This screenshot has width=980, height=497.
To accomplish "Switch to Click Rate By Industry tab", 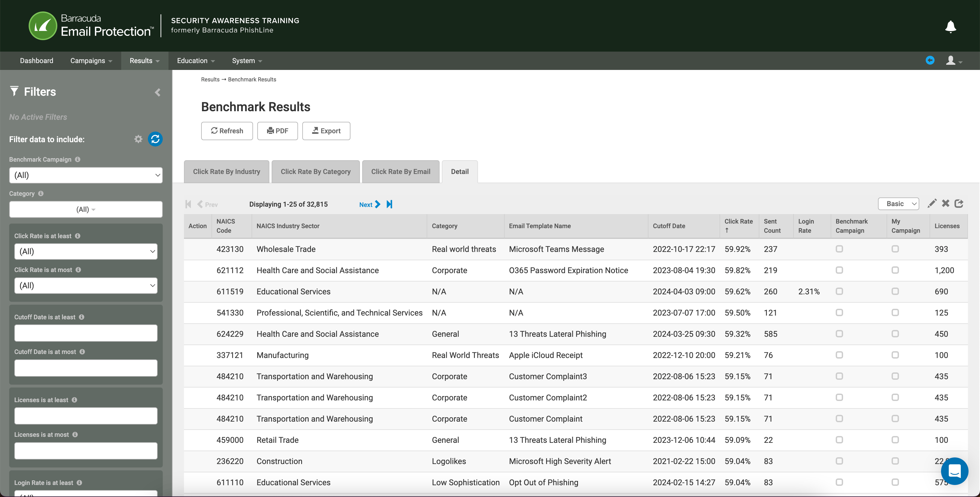I will 226,171.
